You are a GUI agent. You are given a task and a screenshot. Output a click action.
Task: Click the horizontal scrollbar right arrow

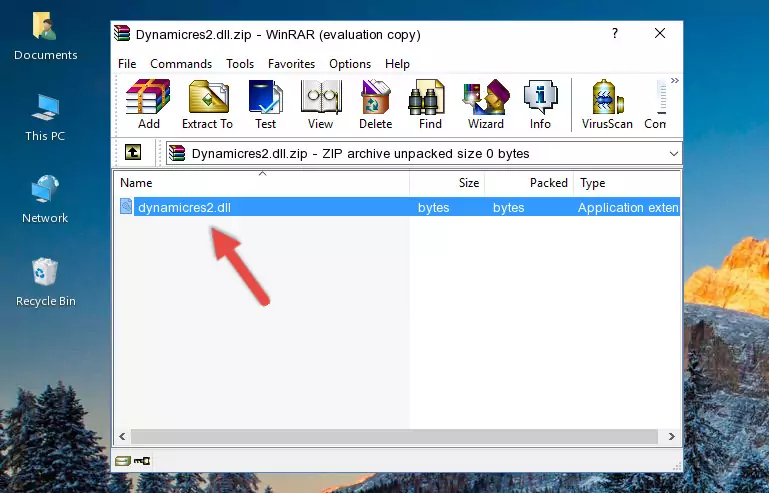click(671, 436)
